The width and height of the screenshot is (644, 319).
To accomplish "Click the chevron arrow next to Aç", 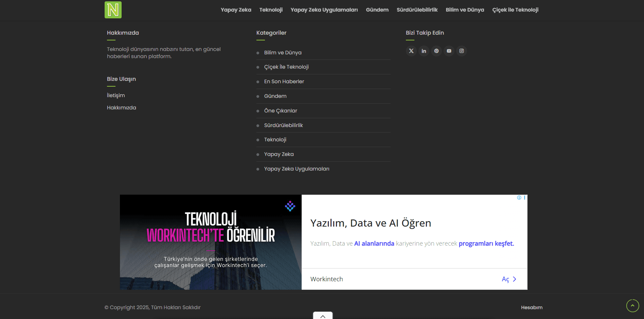I will pyautogui.click(x=515, y=279).
